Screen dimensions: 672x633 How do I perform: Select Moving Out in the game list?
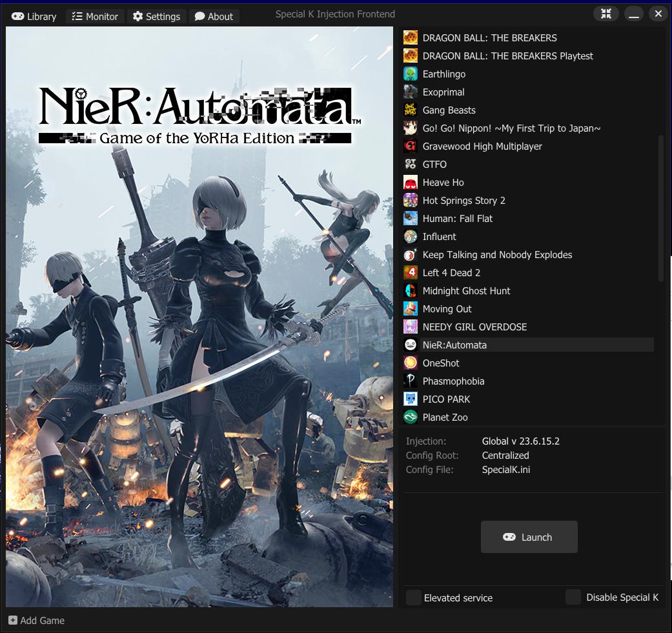[447, 308]
